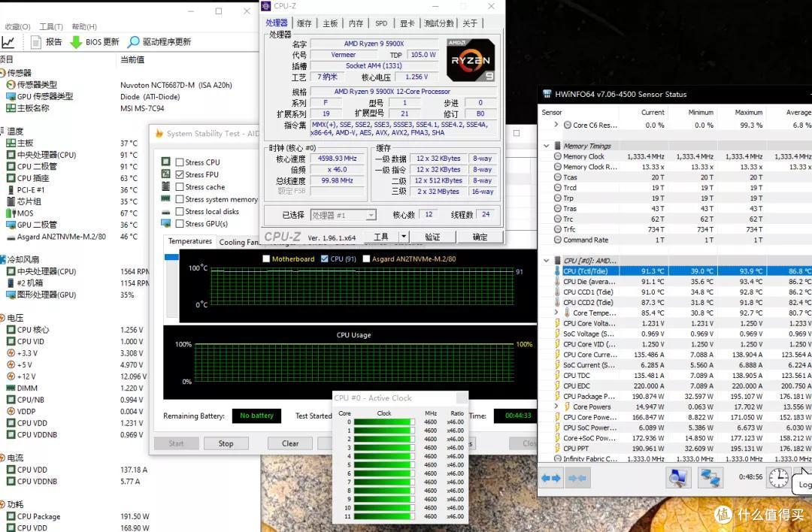This screenshot has height=532, width=812.
Task: Enable Stress GPU(s) checkbox
Action: tap(179, 224)
